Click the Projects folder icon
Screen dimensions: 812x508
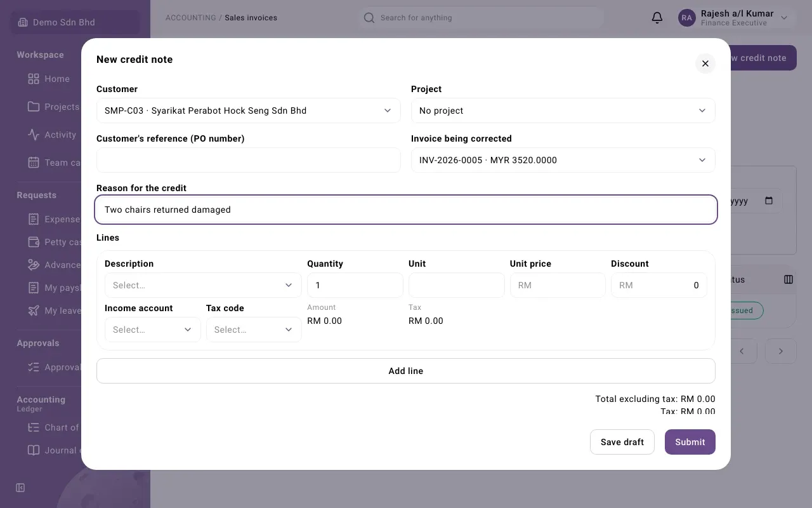point(34,107)
